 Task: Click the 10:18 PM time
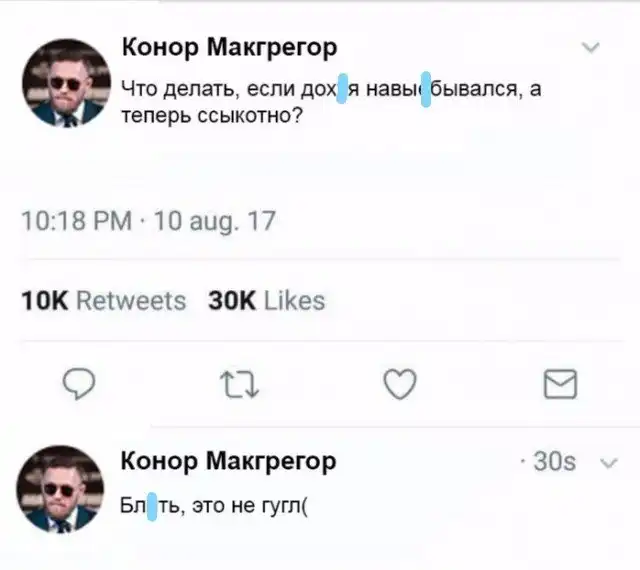pyautogui.click(x=76, y=220)
